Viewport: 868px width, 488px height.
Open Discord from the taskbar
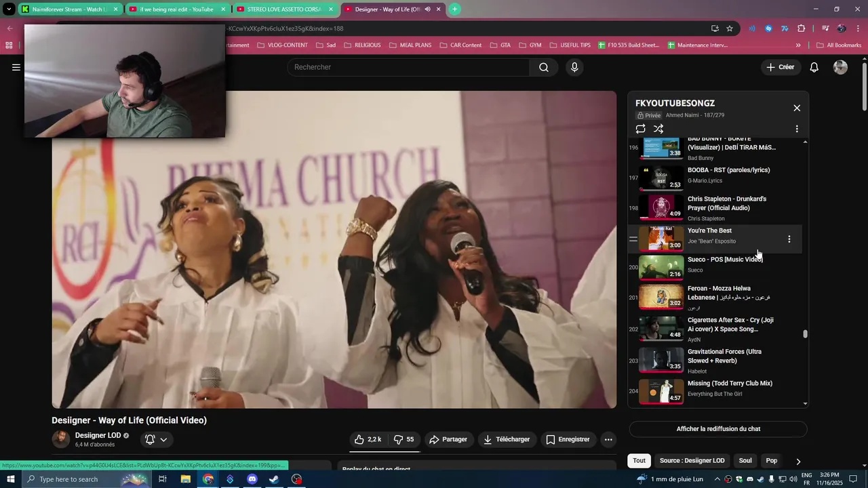[252, 479]
